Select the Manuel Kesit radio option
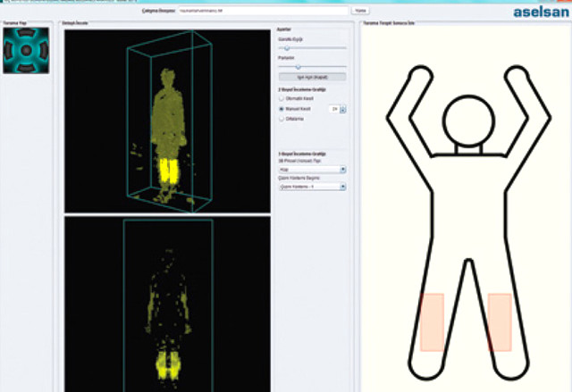This screenshot has width=572, height=392. [x=283, y=108]
